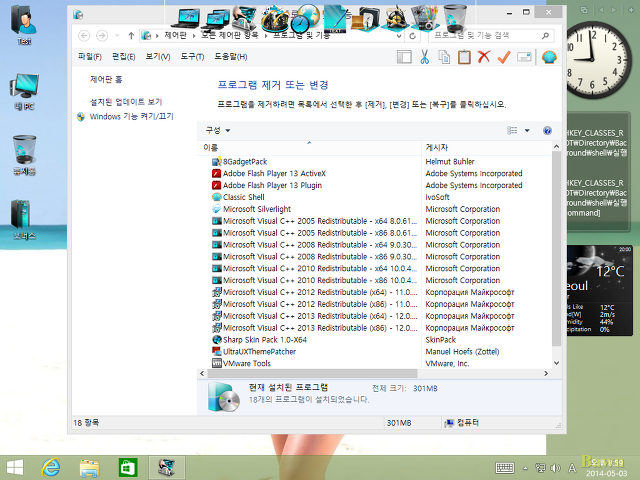The height and width of the screenshot is (480, 640).
Task: Click the blue help question mark icon
Action: pyautogui.click(x=547, y=131)
